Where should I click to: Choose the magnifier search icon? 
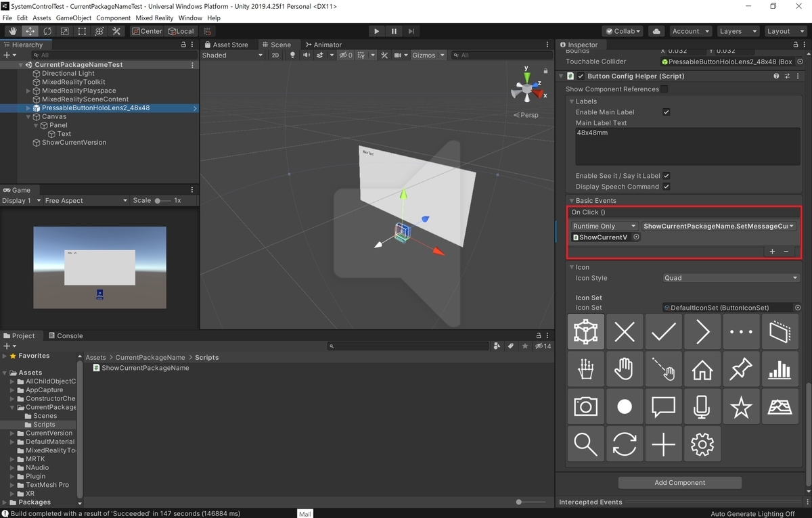(x=585, y=444)
